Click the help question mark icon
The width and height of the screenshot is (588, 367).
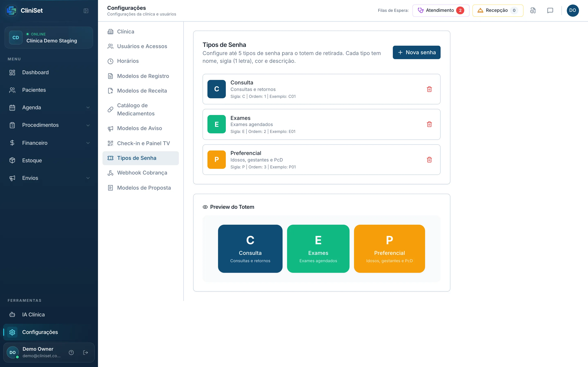click(x=71, y=353)
